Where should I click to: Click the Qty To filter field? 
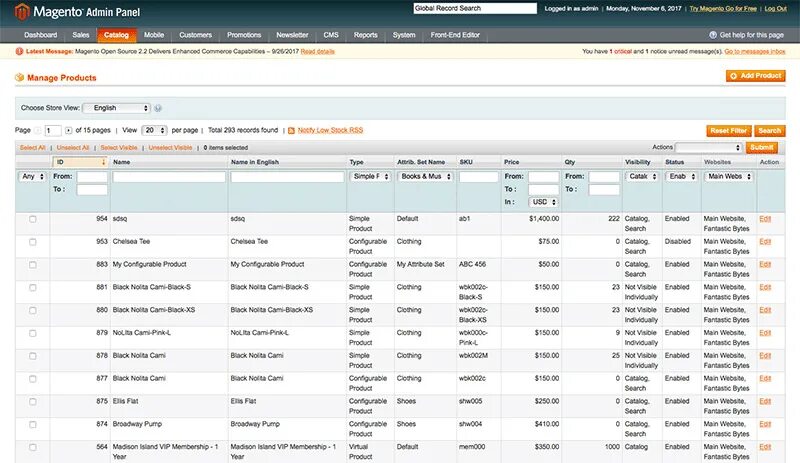pyautogui.click(x=604, y=189)
